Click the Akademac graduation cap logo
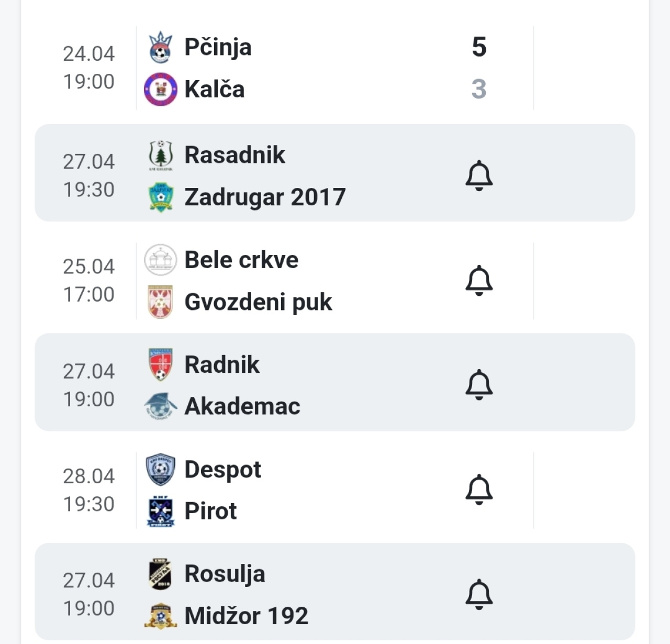Viewport: 670px width, 644px height. pos(160,406)
